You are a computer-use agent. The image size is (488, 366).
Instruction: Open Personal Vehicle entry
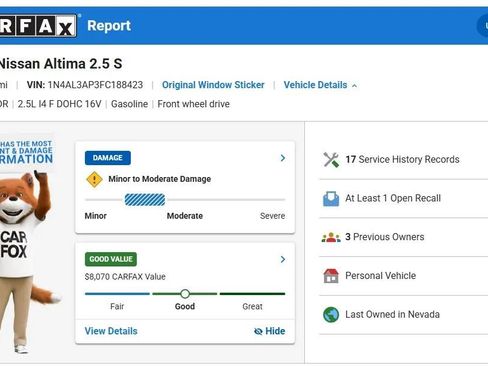381,276
